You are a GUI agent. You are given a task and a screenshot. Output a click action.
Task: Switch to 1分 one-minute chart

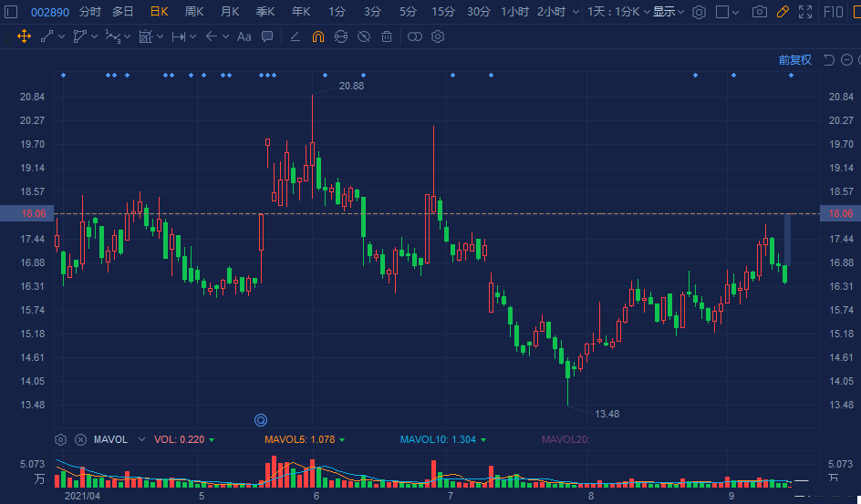[x=337, y=12]
